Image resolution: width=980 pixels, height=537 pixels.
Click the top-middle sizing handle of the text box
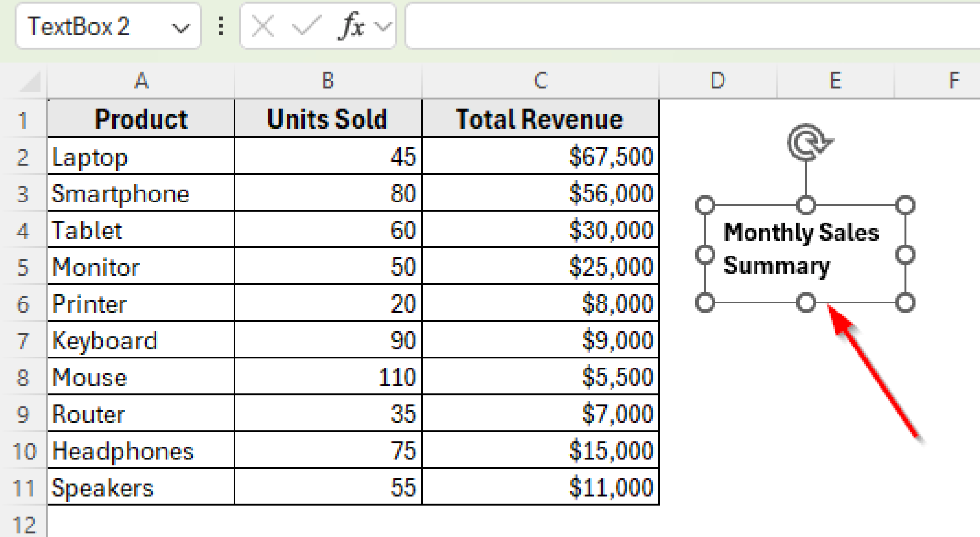805,205
